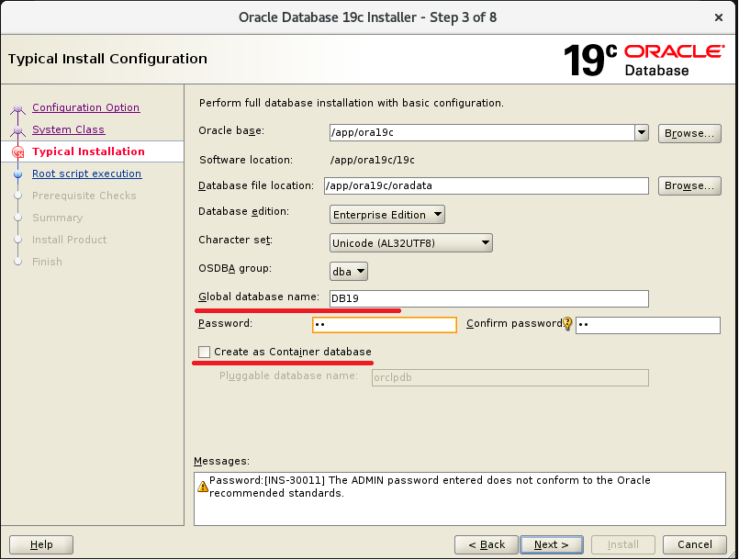The image size is (739, 560).
Task: Jump to Root script execution step
Action: [x=86, y=174]
